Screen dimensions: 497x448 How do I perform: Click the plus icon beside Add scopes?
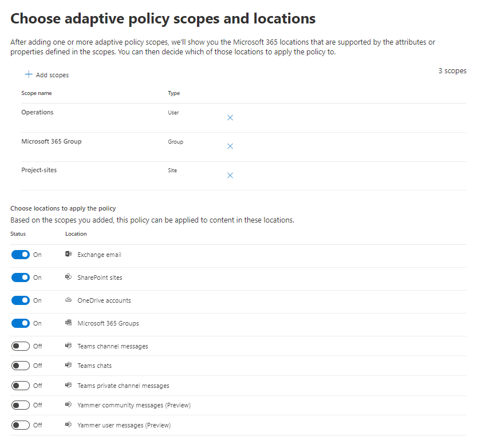[x=28, y=74]
